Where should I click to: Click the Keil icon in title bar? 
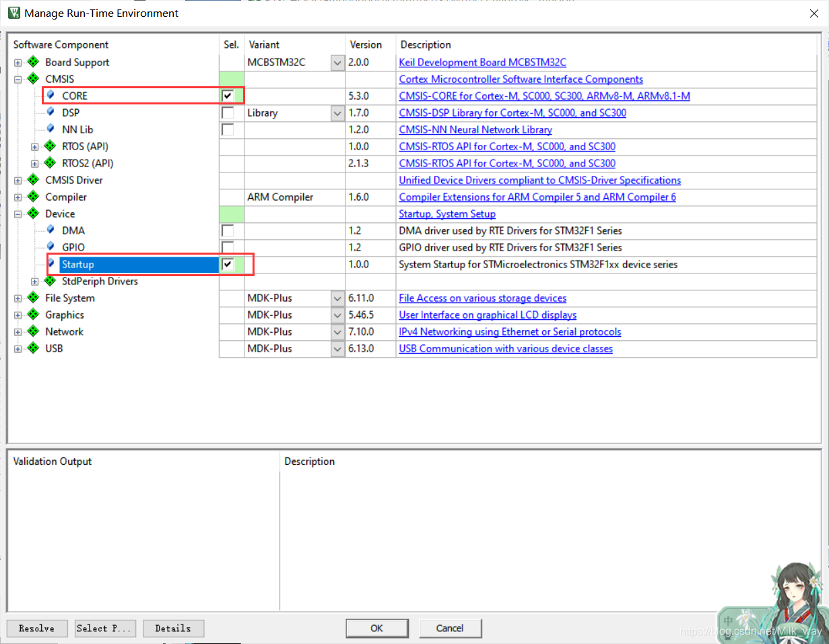(x=13, y=13)
